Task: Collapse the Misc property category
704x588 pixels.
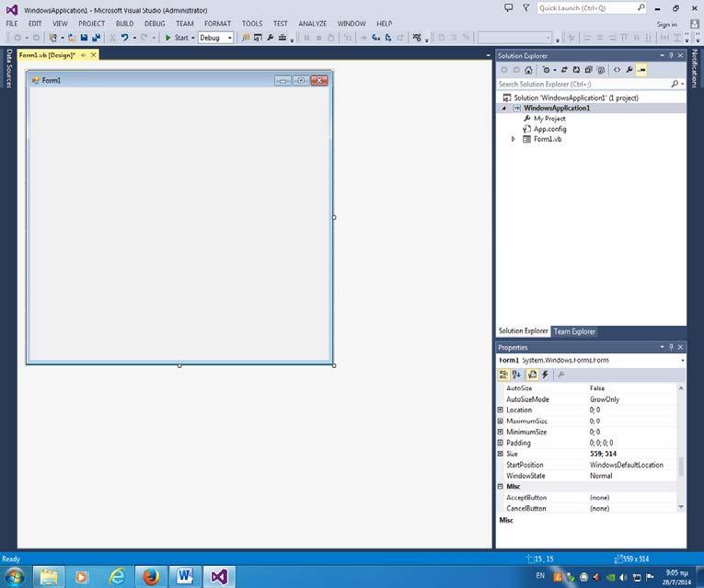Action: coord(501,487)
